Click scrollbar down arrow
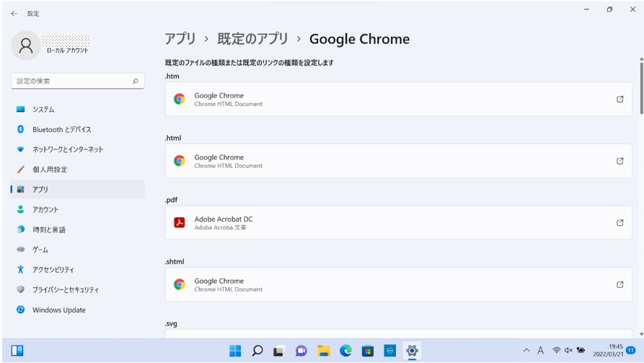644x363 pixels. pyautogui.click(x=641, y=334)
